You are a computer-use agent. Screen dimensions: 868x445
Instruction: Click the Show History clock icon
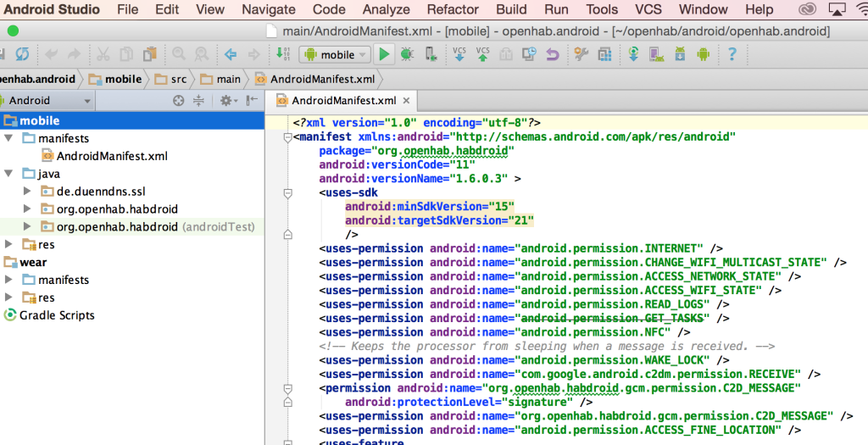[529, 54]
